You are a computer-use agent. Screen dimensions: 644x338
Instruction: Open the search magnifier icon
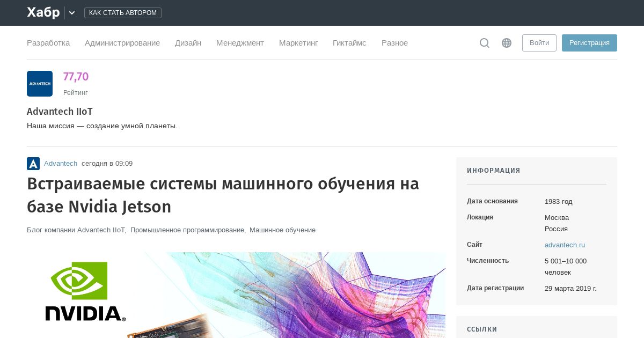tap(485, 43)
